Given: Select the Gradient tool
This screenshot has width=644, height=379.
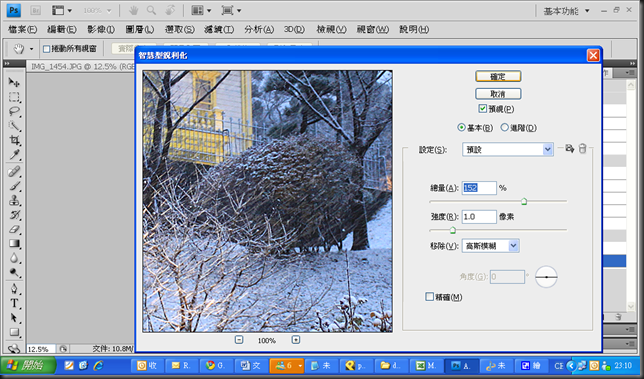Looking at the screenshot, I should pos(14,243).
